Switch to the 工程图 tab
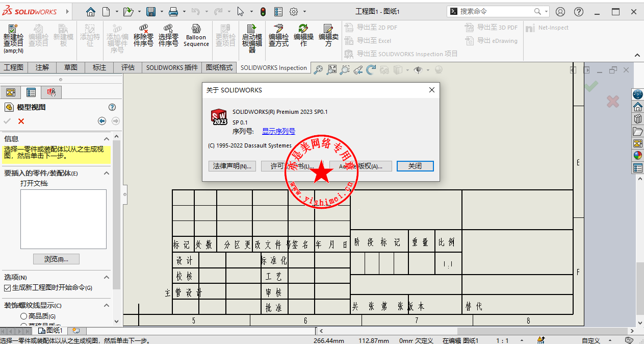This screenshot has height=344, width=644. (14, 67)
